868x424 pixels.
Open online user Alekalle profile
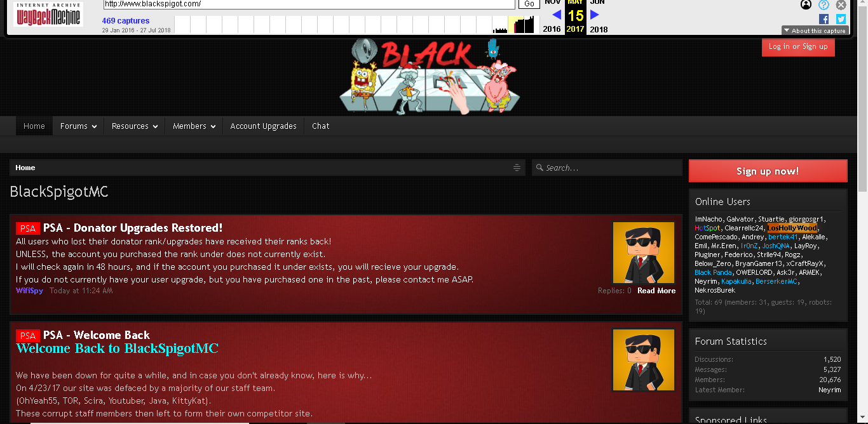pyautogui.click(x=813, y=237)
